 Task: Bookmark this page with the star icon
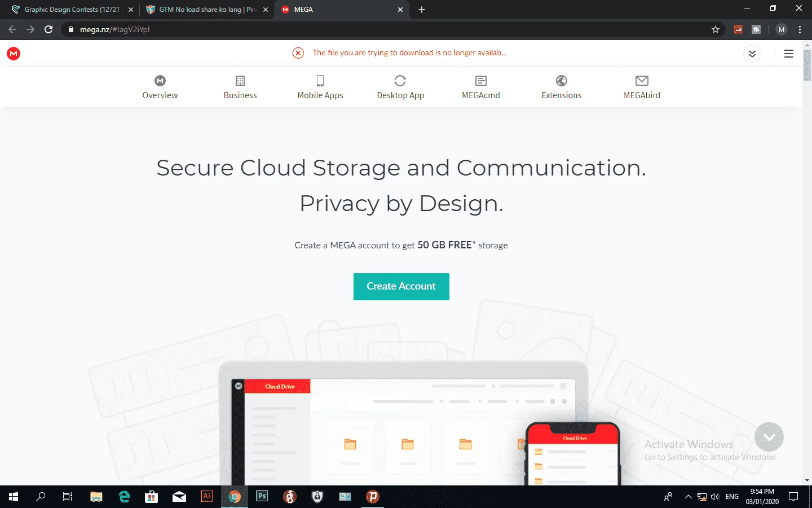coord(716,29)
